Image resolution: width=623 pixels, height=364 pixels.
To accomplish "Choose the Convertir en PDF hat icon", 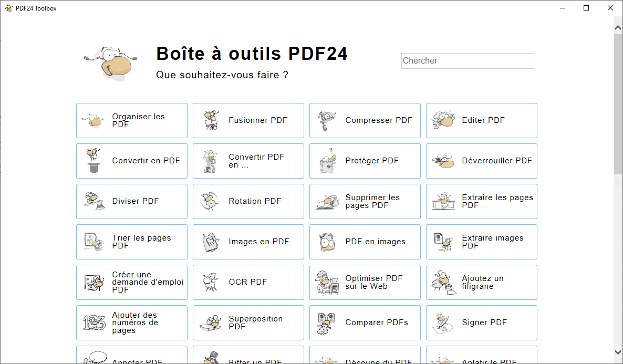I will [94, 161].
